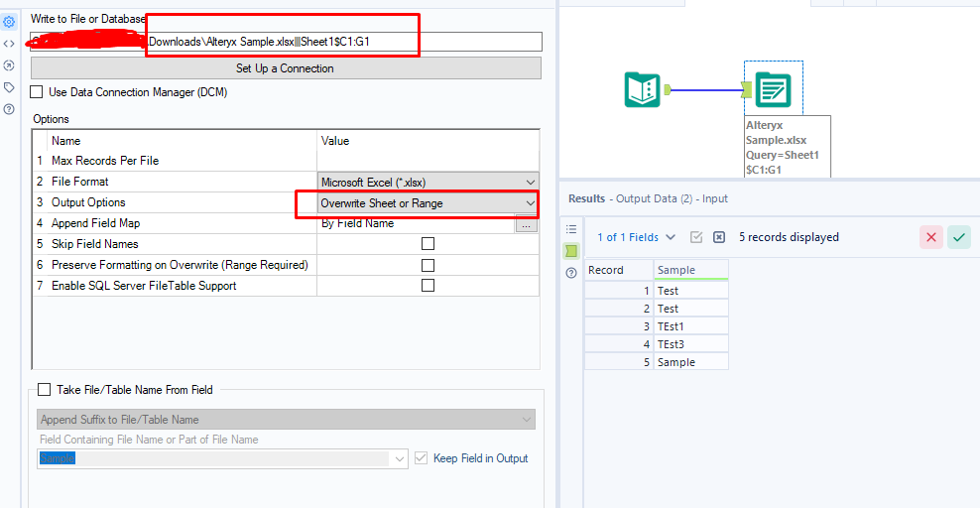Select the Output Data tool on canvas
The width and height of the screenshot is (980, 508).
[773, 90]
